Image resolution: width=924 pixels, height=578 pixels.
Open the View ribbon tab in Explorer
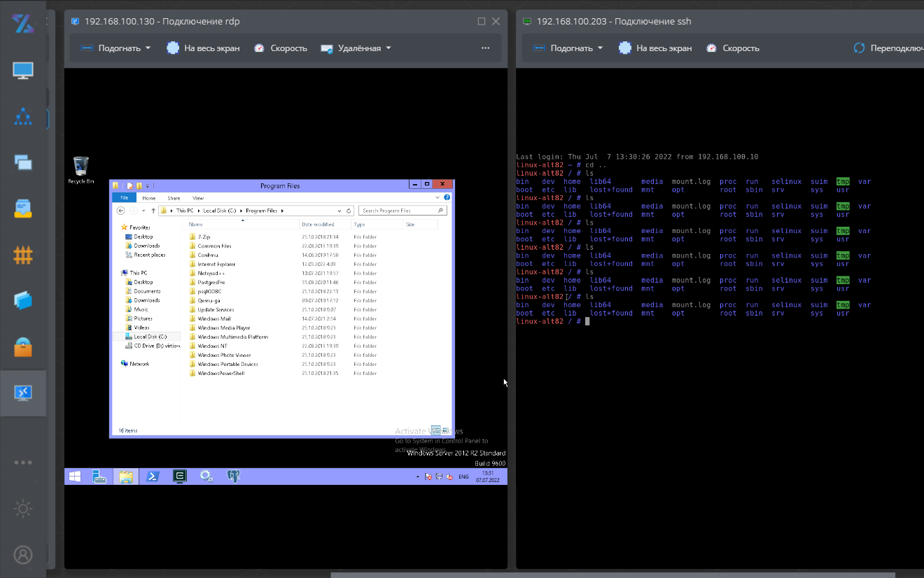[x=198, y=198]
